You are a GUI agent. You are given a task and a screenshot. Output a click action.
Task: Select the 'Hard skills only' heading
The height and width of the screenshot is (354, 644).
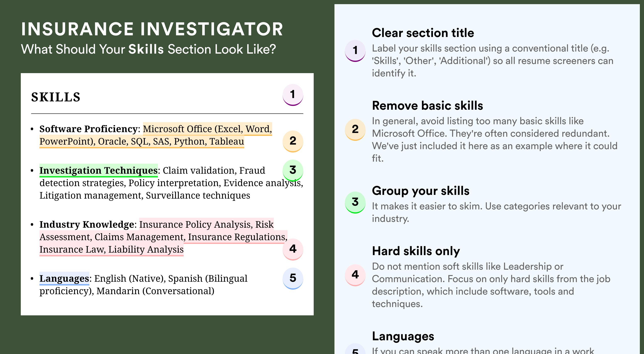[x=416, y=251]
